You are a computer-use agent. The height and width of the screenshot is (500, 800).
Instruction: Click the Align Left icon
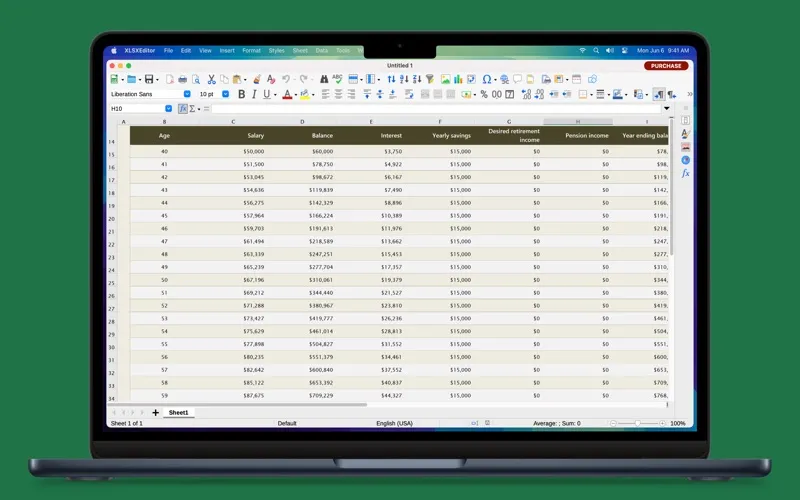326,94
